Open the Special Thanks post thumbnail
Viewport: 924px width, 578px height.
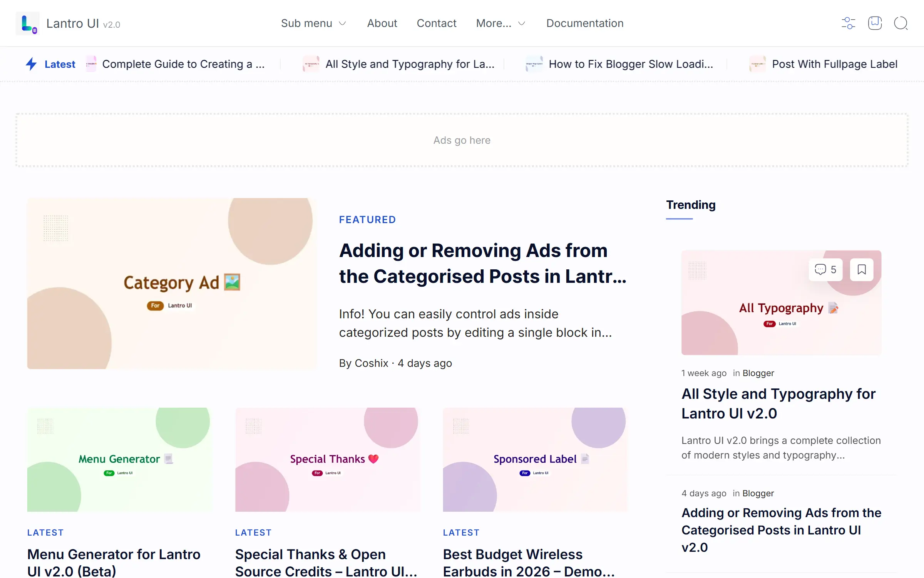pos(327,459)
